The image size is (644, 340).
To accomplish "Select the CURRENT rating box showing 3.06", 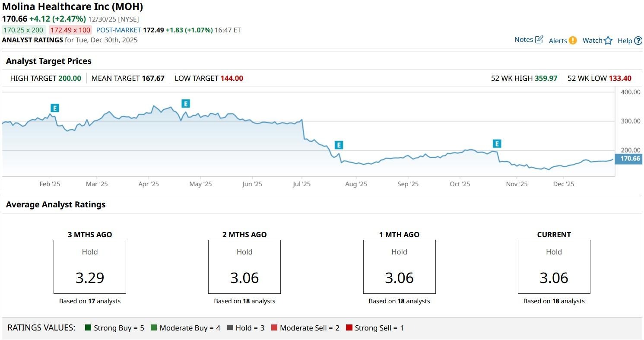I will [x=554, y=267].
